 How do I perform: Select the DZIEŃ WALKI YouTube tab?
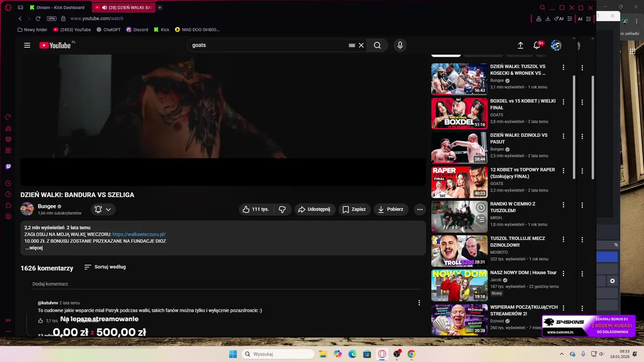point(123,8)
